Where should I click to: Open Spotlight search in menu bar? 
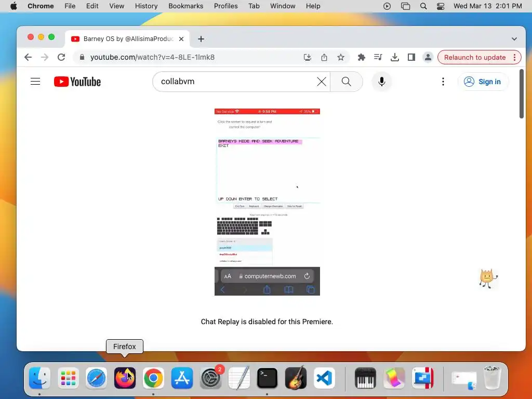[x=423, y=6]
